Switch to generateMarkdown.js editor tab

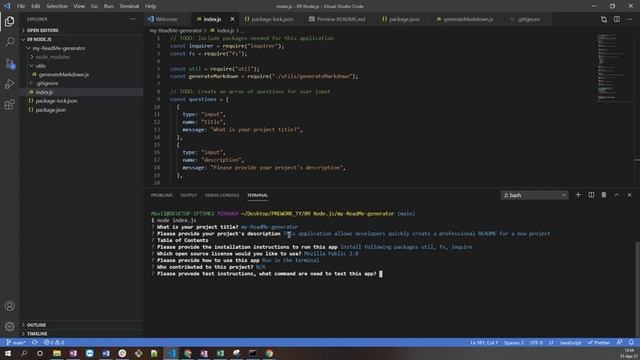(465, 19)
